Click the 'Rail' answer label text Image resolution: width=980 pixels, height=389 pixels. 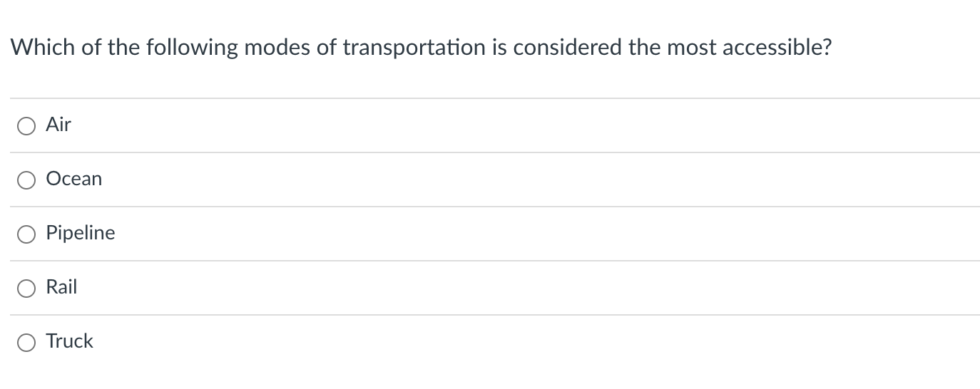(x=61, y=287)
